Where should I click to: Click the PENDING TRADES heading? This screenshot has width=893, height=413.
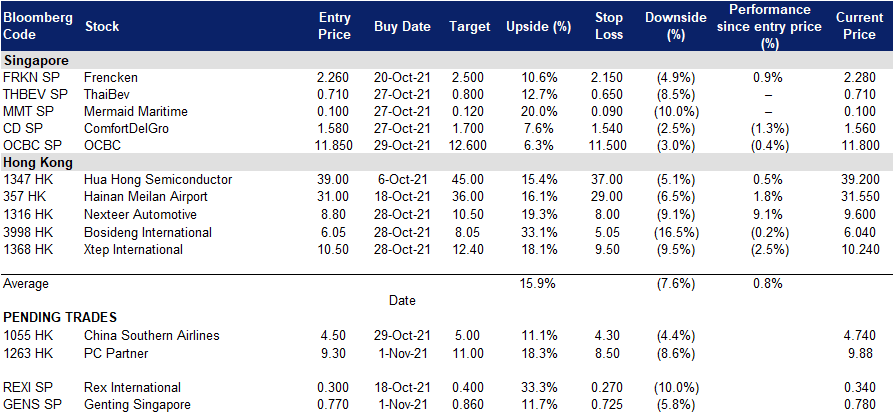click(x=60, y=317)
